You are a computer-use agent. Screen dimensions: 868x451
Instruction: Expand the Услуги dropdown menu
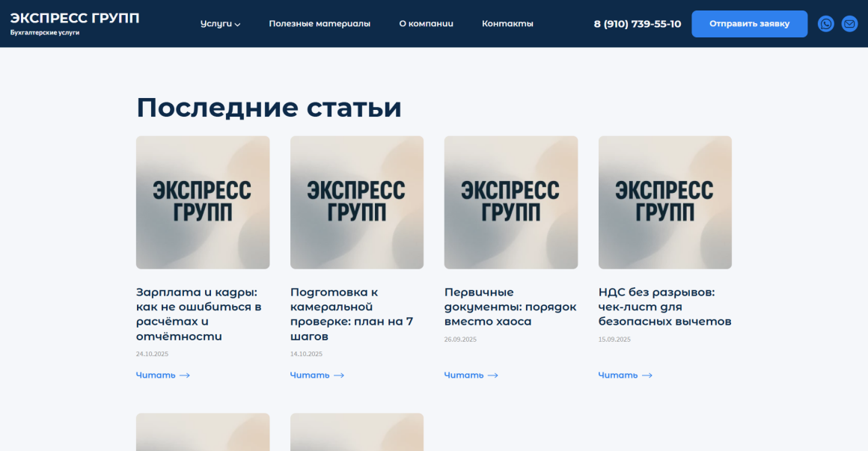pos(220,24)
